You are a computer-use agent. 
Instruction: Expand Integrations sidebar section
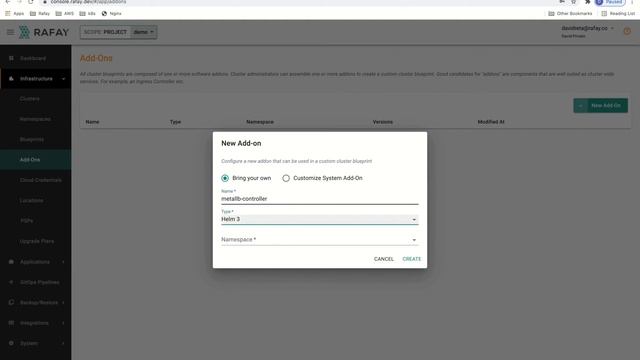pyautogui.click(x=36, y=323)
